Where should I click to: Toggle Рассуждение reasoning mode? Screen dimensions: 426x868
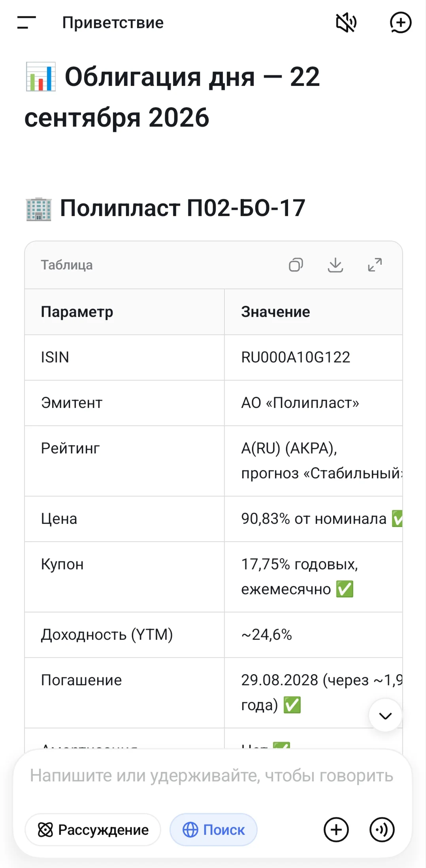pos(93,830)
